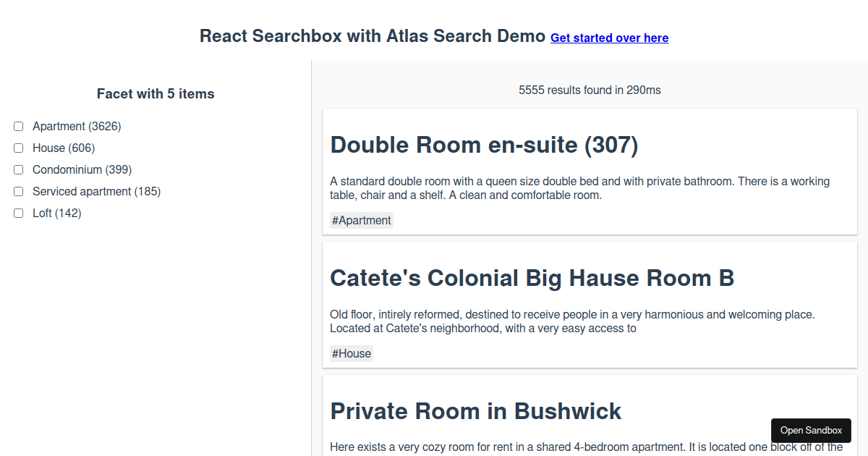This screenshot has height=456, width=868.
Task: Select the Catete's Colonial Big Hause Room B card
Action: 532,278
